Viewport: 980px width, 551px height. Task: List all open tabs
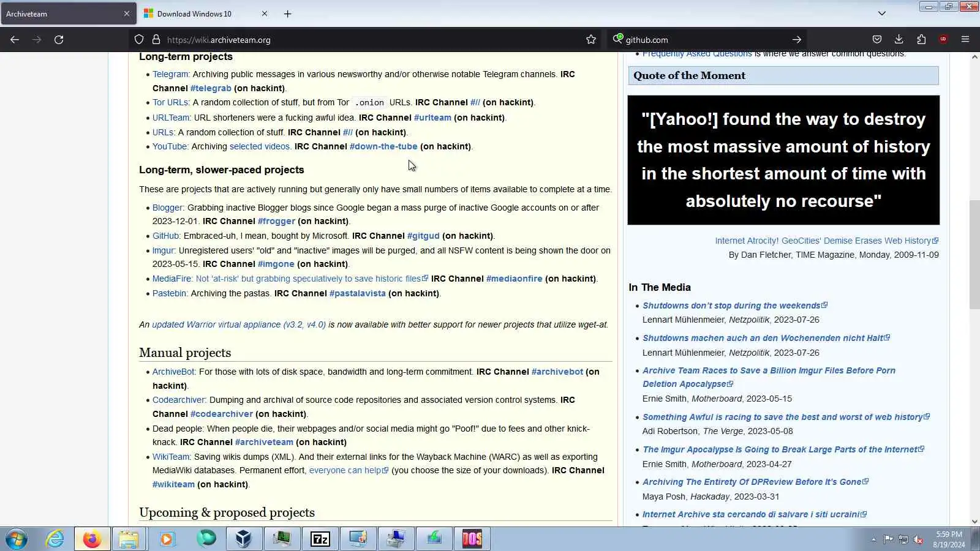coord(882,13)
